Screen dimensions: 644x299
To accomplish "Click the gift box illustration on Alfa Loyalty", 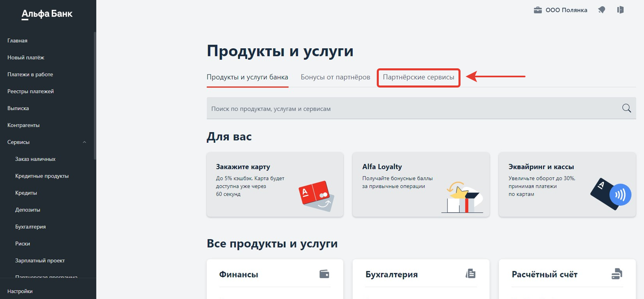I will (x=462, y=197).
